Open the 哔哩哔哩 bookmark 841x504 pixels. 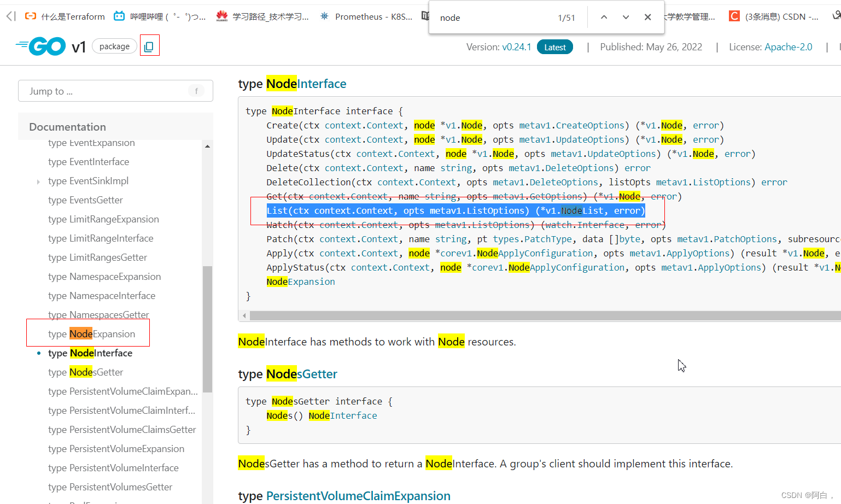click(160, 16)
